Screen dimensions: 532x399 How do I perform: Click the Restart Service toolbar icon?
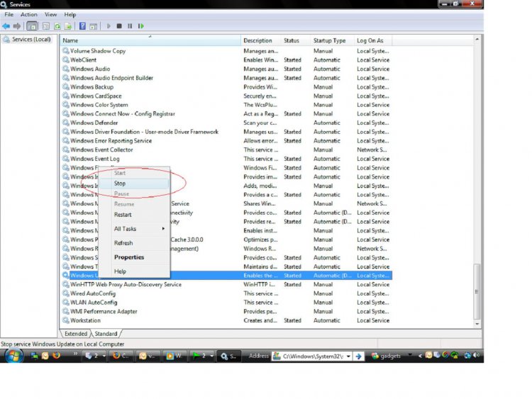(x=140, y=26)
